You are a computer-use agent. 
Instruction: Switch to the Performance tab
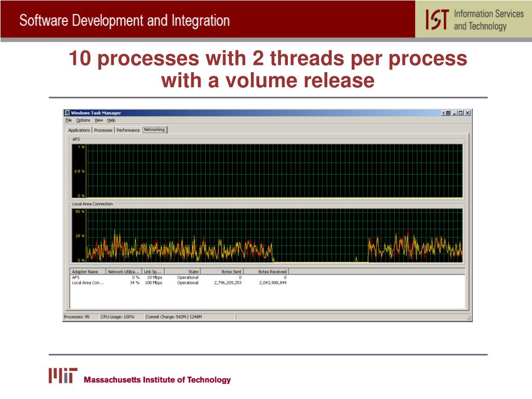(128, 130)
